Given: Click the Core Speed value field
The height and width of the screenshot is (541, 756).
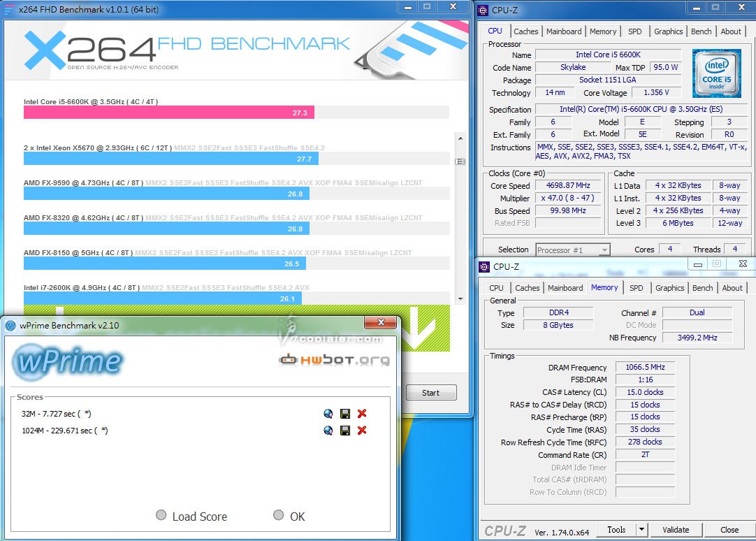Looking at the screenshot, I should tap(568, 186).
